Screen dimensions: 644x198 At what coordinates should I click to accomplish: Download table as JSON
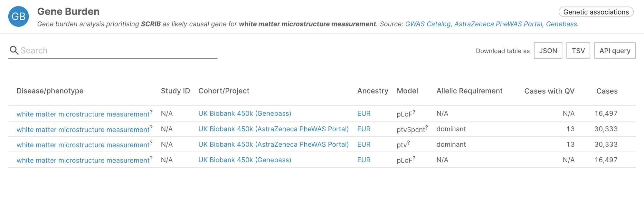pos(548,51)
